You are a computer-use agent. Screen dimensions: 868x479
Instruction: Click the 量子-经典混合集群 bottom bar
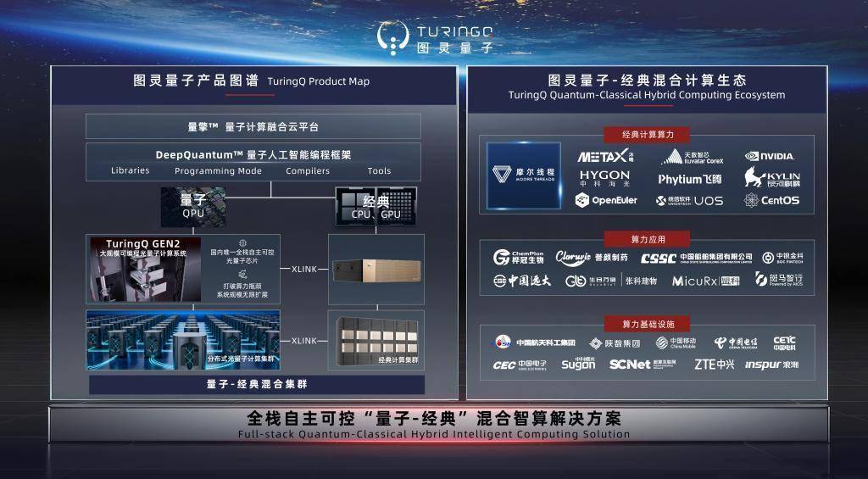(255, 384)
